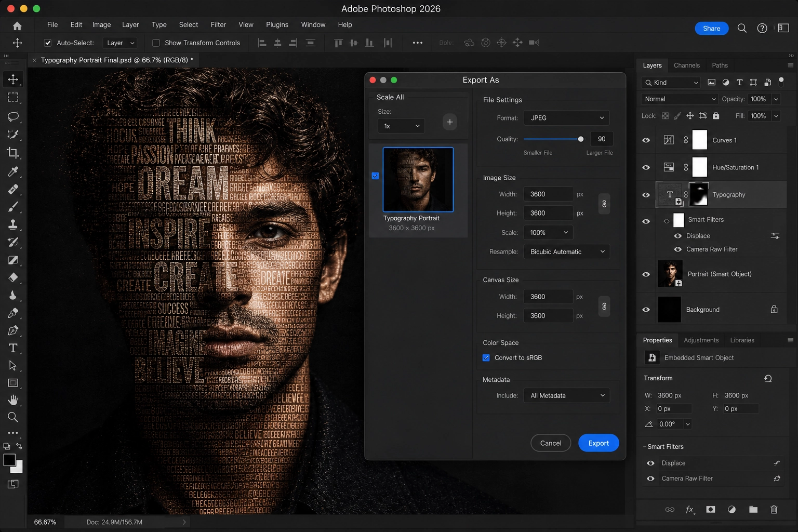Viewport: 798px width, 532px height.
Task: Enable Show Transform Controls checkbox
Action: [156, 43]
